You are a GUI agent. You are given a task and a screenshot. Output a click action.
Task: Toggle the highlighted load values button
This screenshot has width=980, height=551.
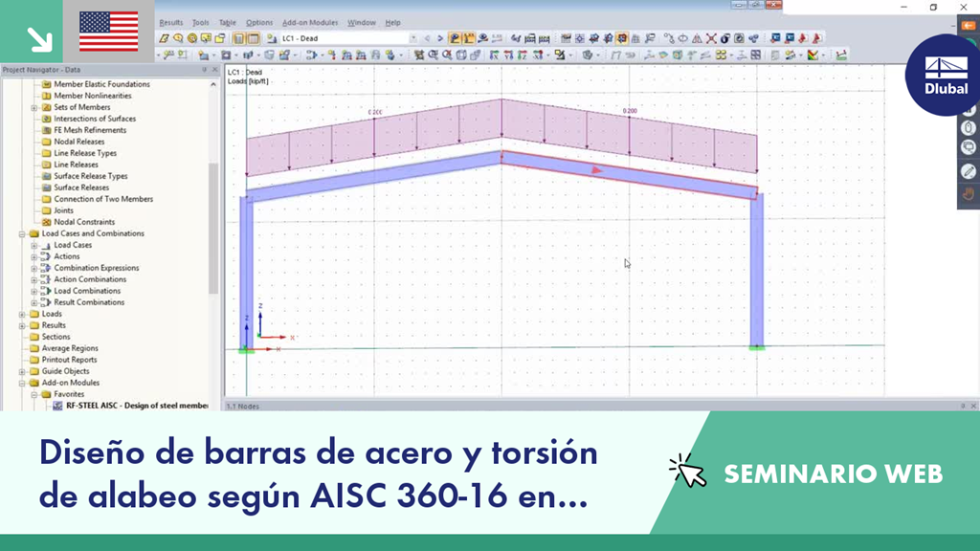pos(469,38)
